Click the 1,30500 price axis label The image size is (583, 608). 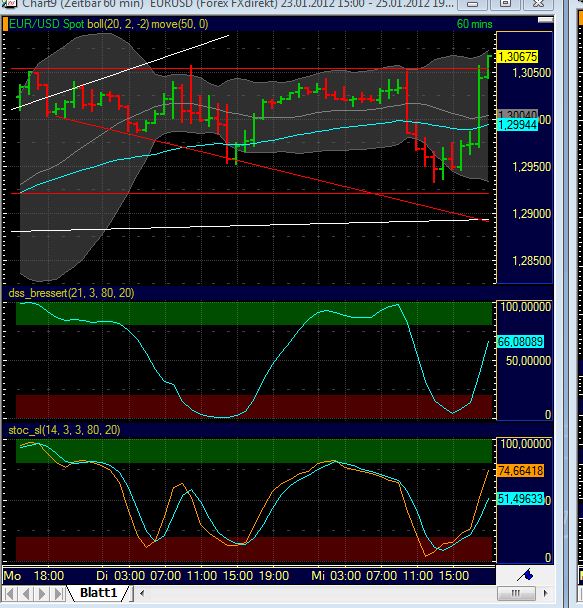(531, 73)
